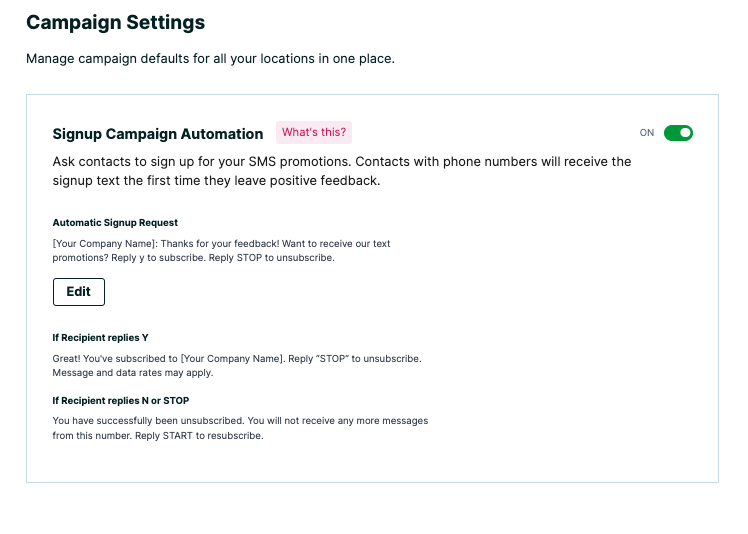Image resolution: width=748 pixels, height=534 pixels.
Task: Open the "What's this?" help badge
Action: point(314,133)
